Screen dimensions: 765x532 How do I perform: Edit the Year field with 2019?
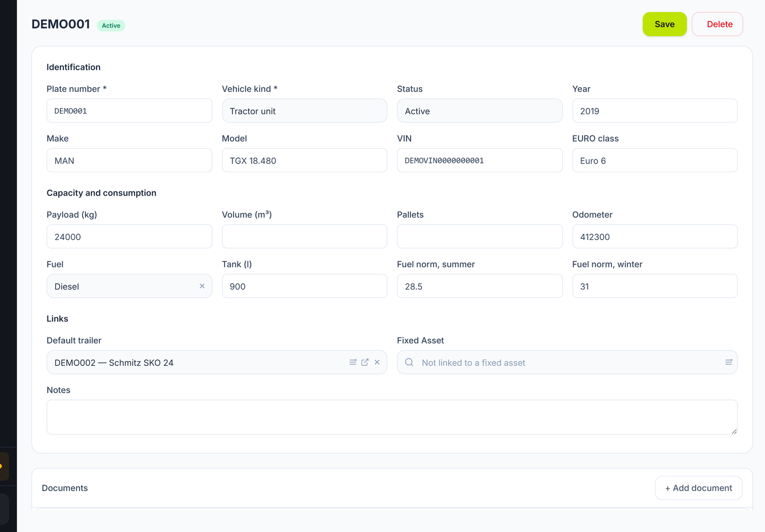[x=655, y=111]
